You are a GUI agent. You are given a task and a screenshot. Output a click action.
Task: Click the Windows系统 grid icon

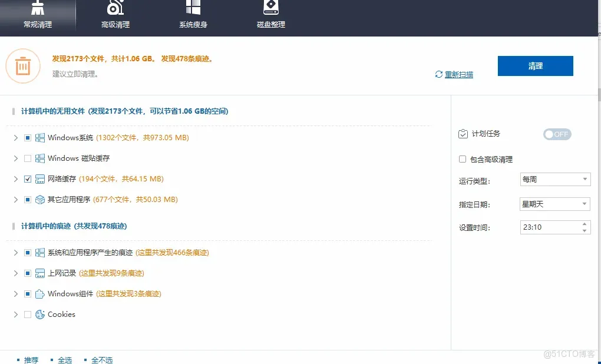pos(39,137)
